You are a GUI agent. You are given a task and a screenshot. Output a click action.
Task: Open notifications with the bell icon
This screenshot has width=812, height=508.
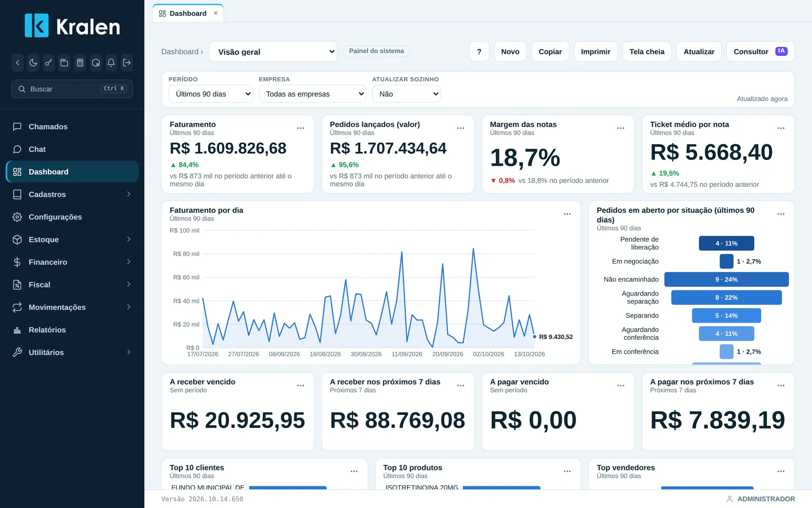coord(111,63)
